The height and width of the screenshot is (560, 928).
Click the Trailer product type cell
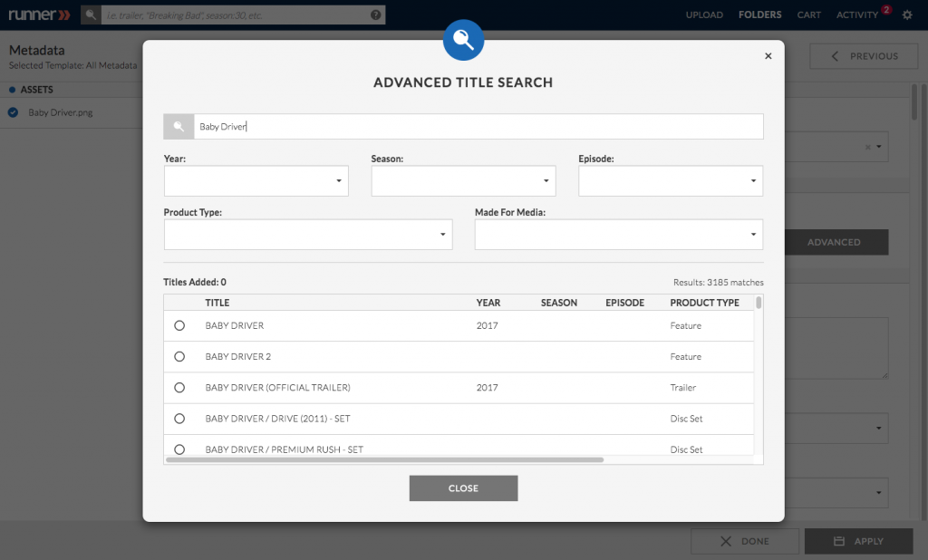pyautogui.click(x=683, y=387)
